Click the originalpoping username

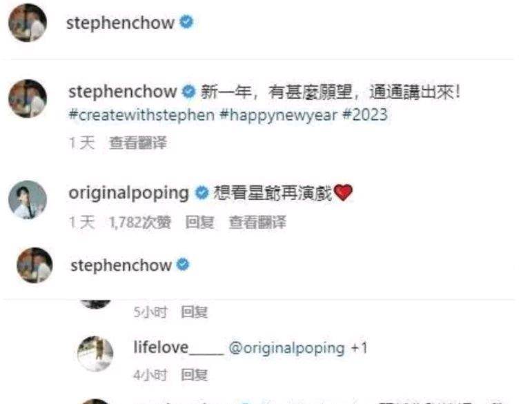point(128,193)
